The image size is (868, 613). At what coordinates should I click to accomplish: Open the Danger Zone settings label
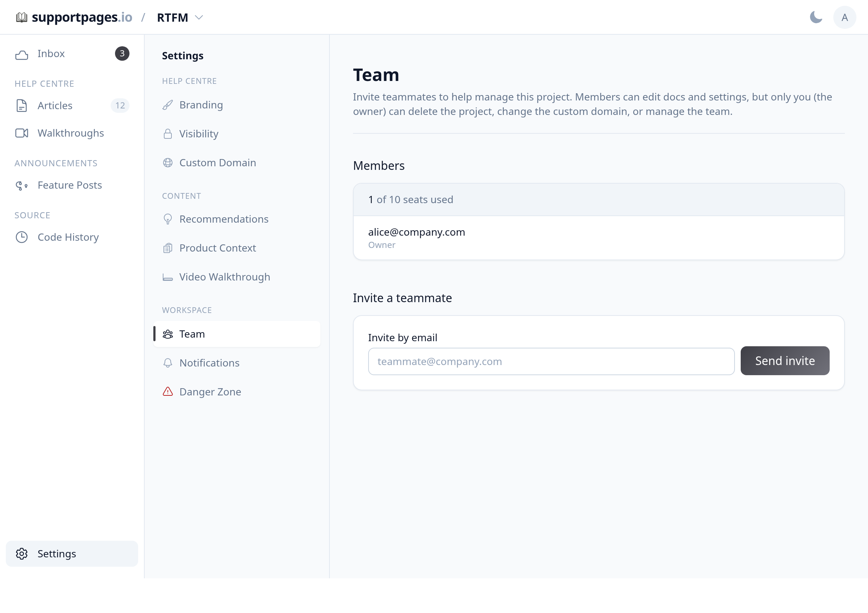point(210,392)
